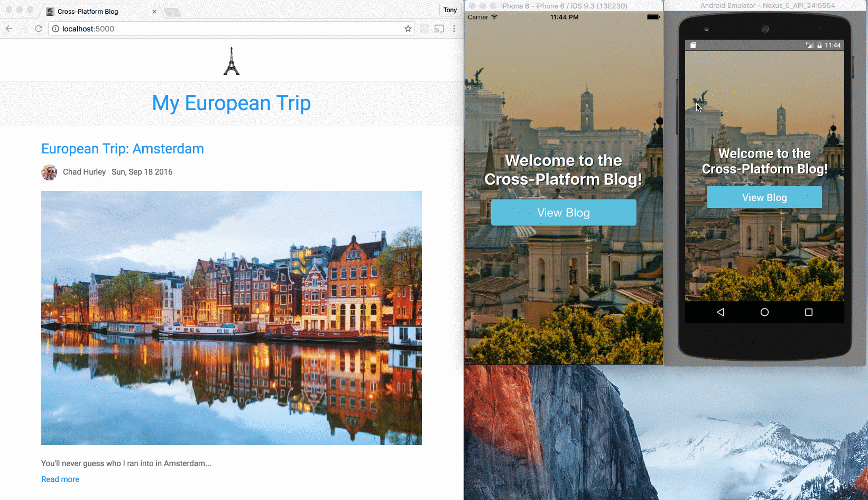This screenshot has width=868, height=500.
Task: Tap the Android back triangle navigation icon
Action: pyautogui.click(x=720, y=312)
